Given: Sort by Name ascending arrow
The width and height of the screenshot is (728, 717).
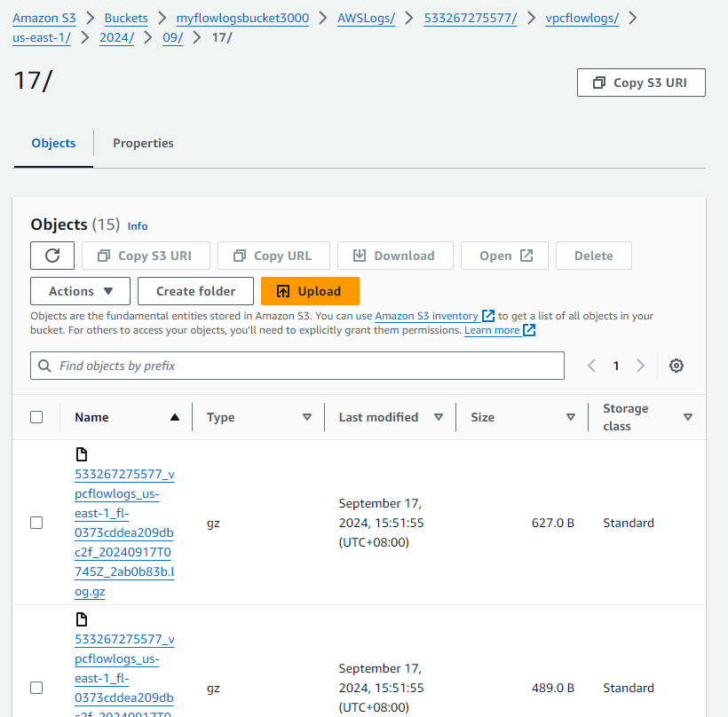Looking at the screenshot, I should click(x=175, y=417).
